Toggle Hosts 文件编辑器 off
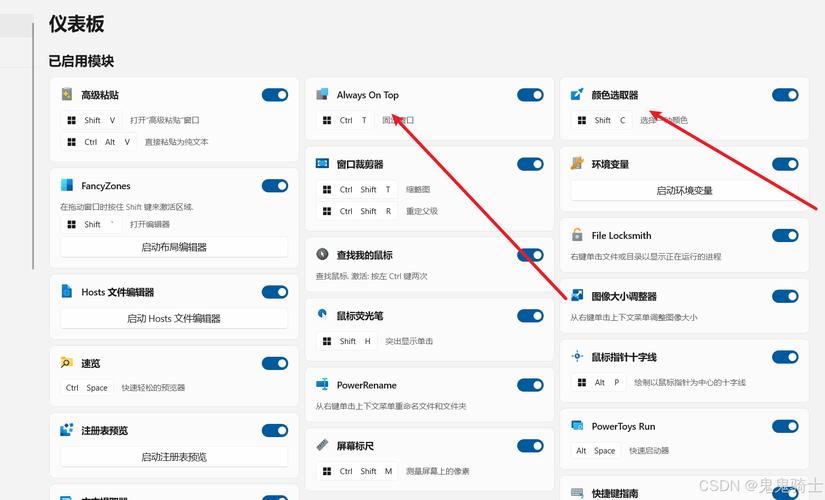The image size is (825, 500). tap(275, 292)
